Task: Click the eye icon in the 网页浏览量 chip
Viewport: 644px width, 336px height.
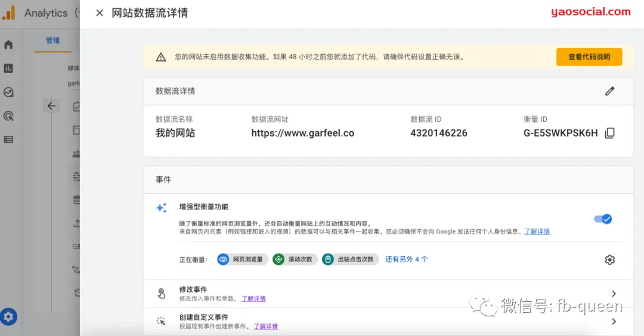Action: tap(223, 260)
